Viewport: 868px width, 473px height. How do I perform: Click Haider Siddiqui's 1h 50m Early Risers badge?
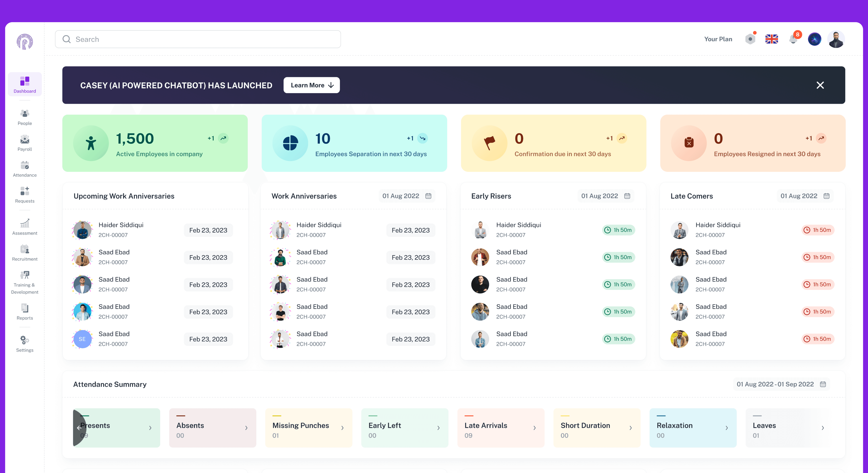[618, 230]
